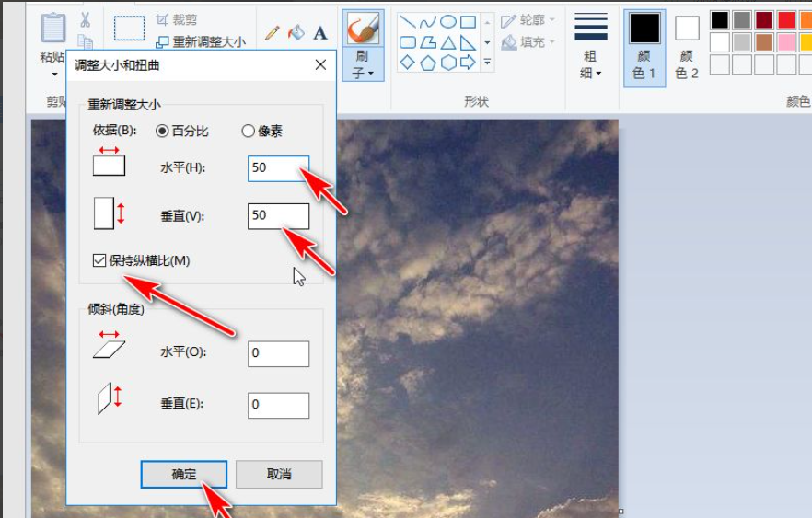812x518 pixels.
Task: Expand the shape fill (填充) dropdown
Action: 528,42
